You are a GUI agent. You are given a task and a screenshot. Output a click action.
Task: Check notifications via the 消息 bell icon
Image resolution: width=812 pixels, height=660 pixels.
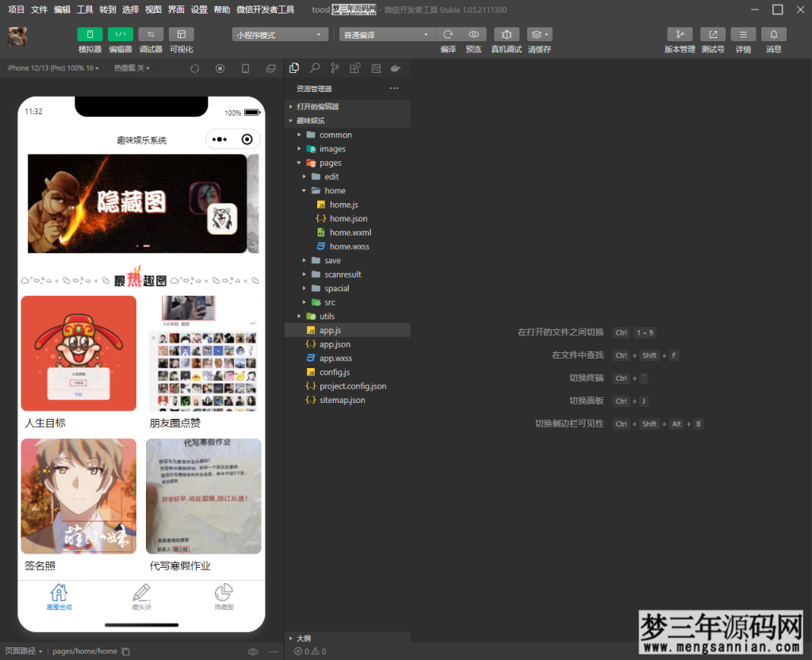[774, 34]
